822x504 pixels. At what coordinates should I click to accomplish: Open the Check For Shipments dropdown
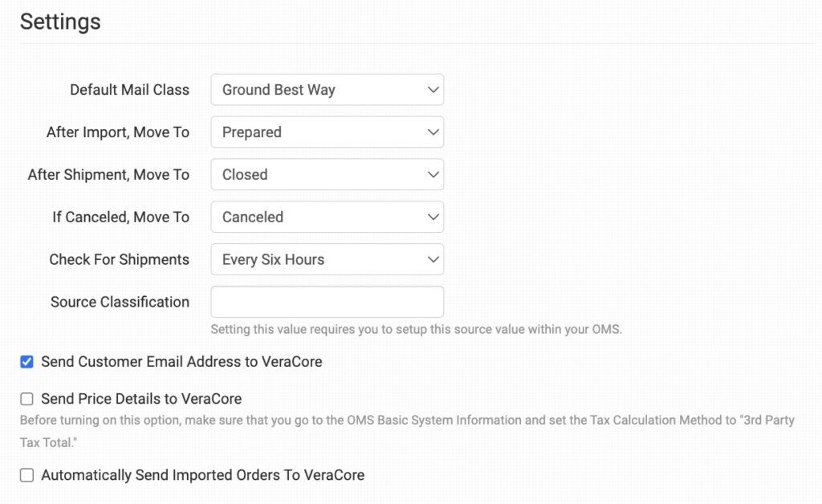(327, 260)
